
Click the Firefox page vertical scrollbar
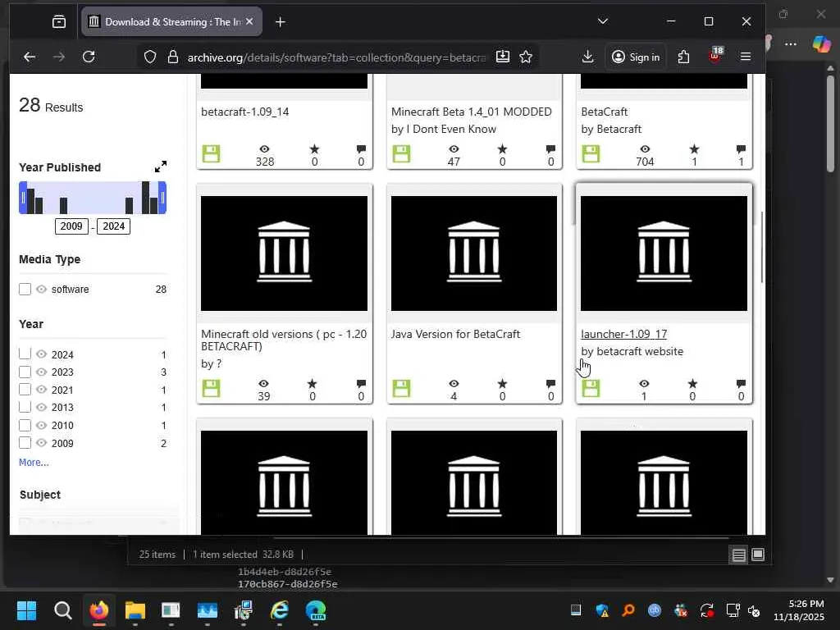click(762, 248)
